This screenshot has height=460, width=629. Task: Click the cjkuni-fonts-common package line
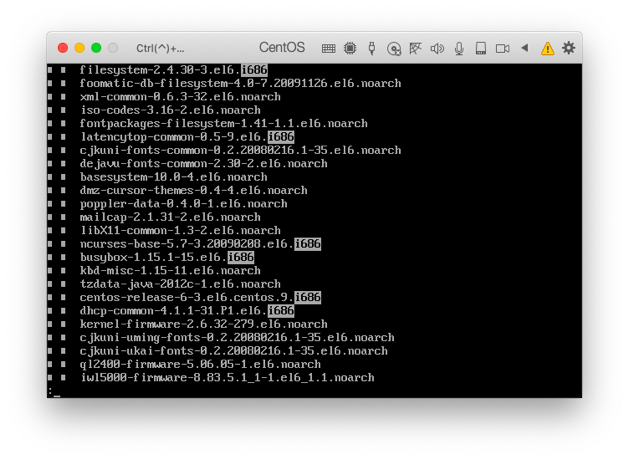[x=240, y=150]
